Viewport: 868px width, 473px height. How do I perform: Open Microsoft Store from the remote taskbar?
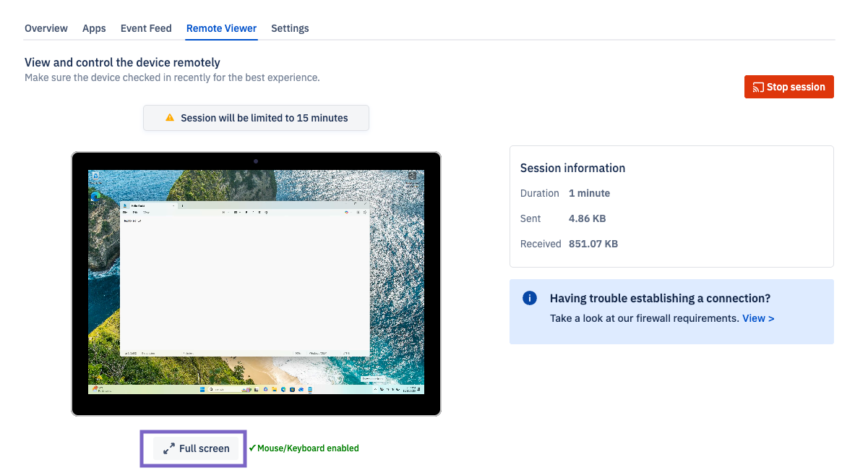point(292,389)
